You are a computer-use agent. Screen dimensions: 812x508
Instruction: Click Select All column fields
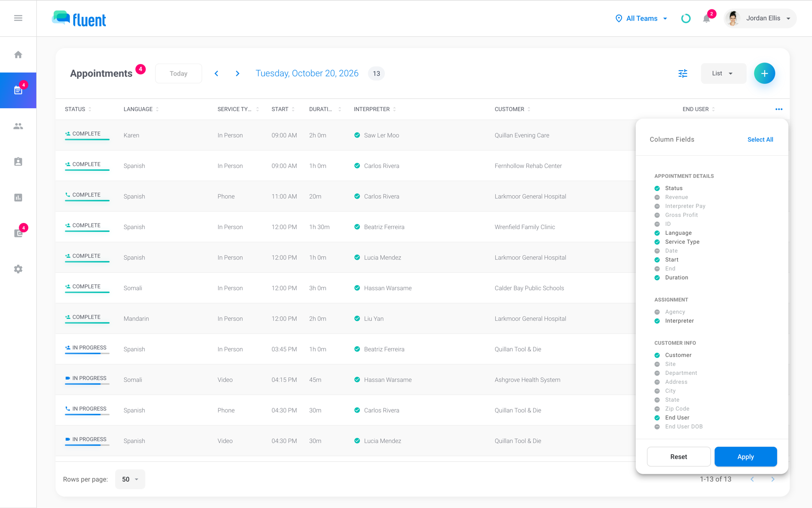pyautogui.click(x=760, y=140)
